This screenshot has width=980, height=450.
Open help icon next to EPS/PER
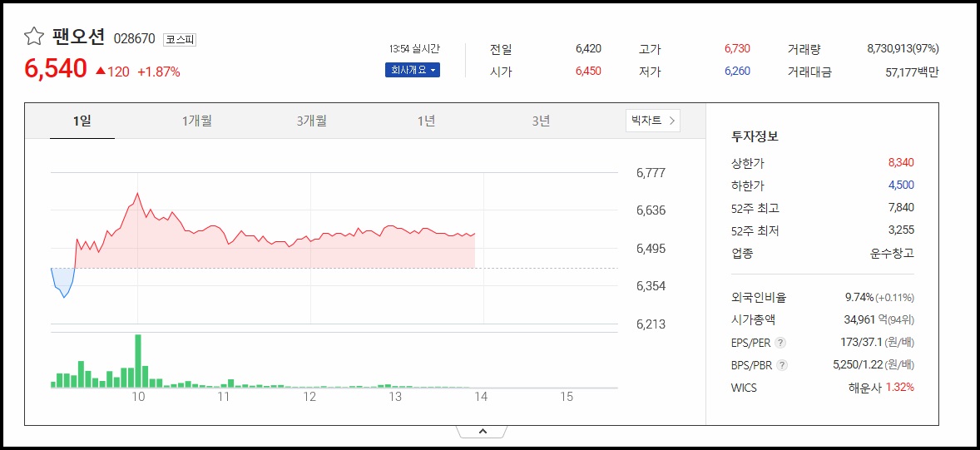(x=780, y=343)
